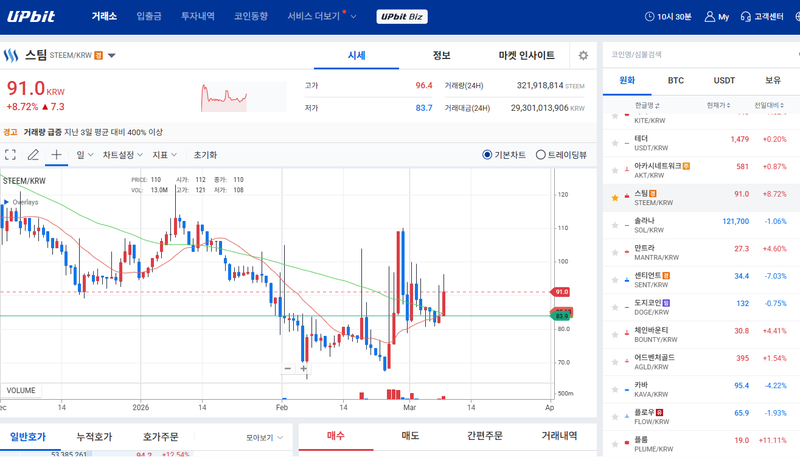Switch to the BTC market tab
This screenshot has width=800, height=457.
(x=676, y=80)
